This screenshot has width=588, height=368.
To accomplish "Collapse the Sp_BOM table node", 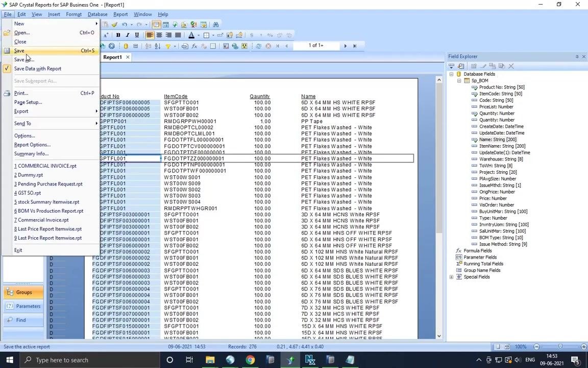I will [x=459, y=81].
